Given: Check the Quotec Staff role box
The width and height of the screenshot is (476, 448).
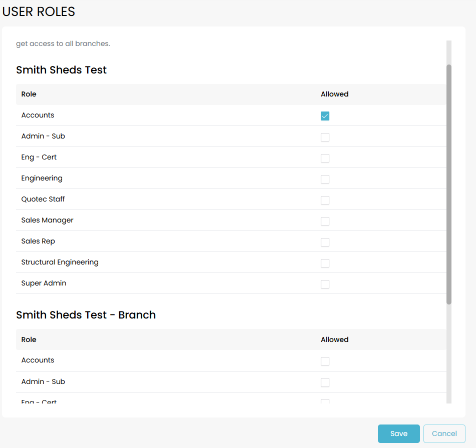Looking at the screenshot, I should click(325, 200).
